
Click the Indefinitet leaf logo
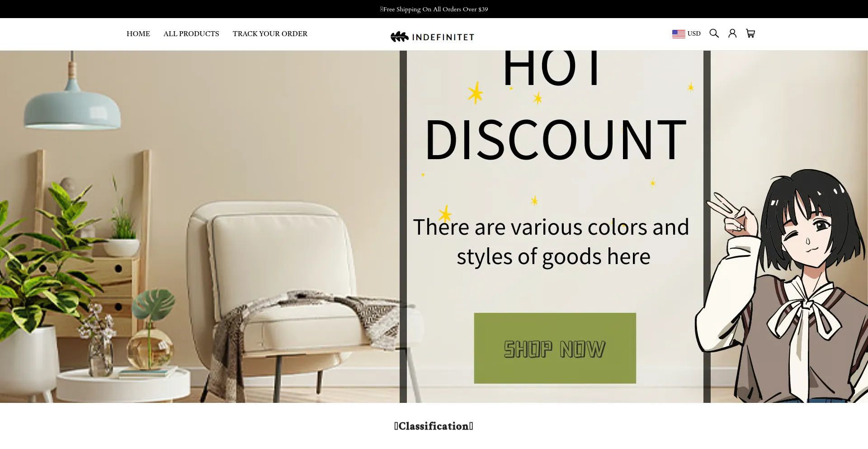pyautogui.click(x=400, y=37)
